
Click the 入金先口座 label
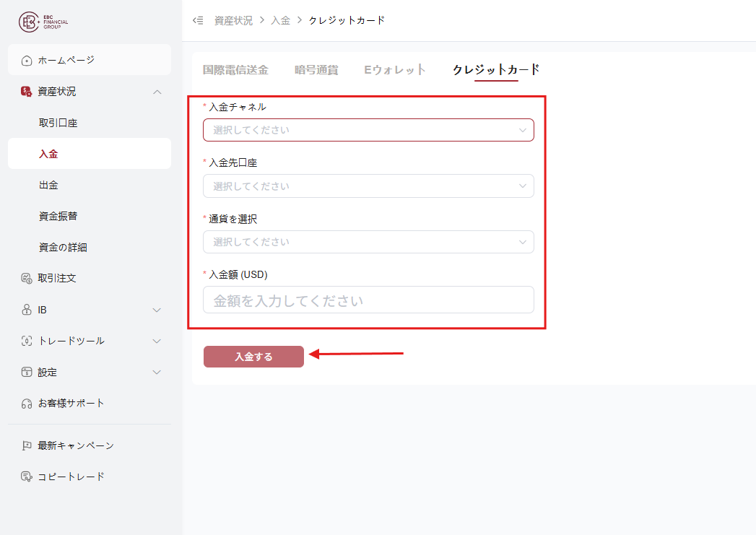[x=233, y=163]
